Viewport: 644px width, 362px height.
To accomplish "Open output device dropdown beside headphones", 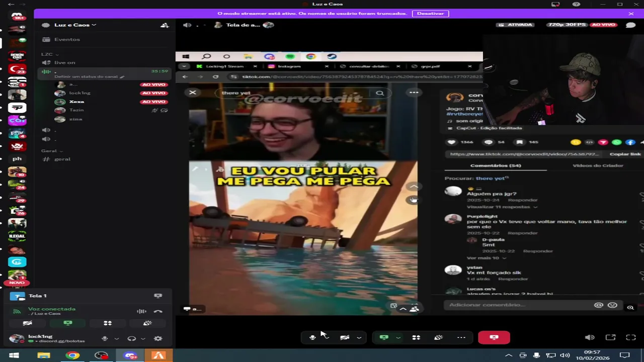I will (x=143, y=339).
